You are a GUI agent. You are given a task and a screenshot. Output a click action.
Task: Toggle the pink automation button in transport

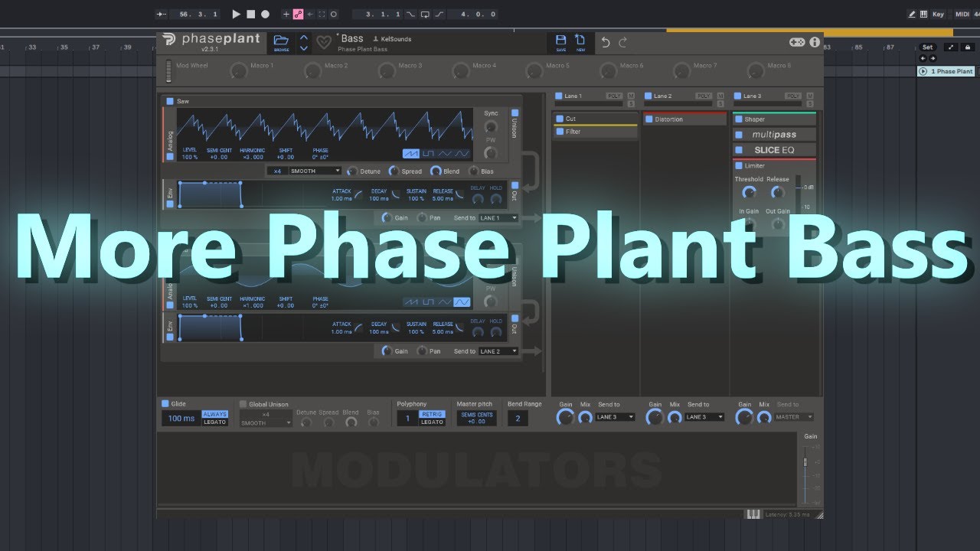coord(298,14)
